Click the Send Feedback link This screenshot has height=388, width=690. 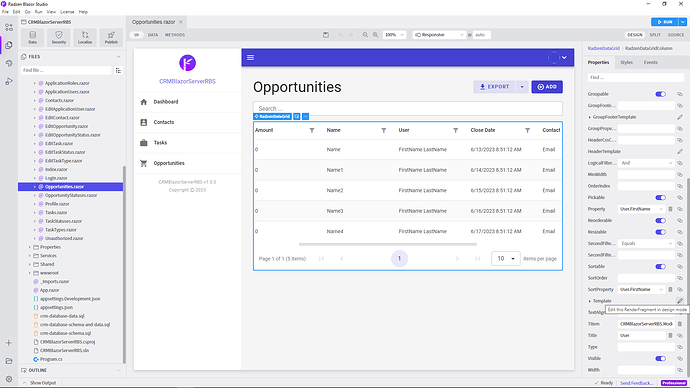click(636, 383)
